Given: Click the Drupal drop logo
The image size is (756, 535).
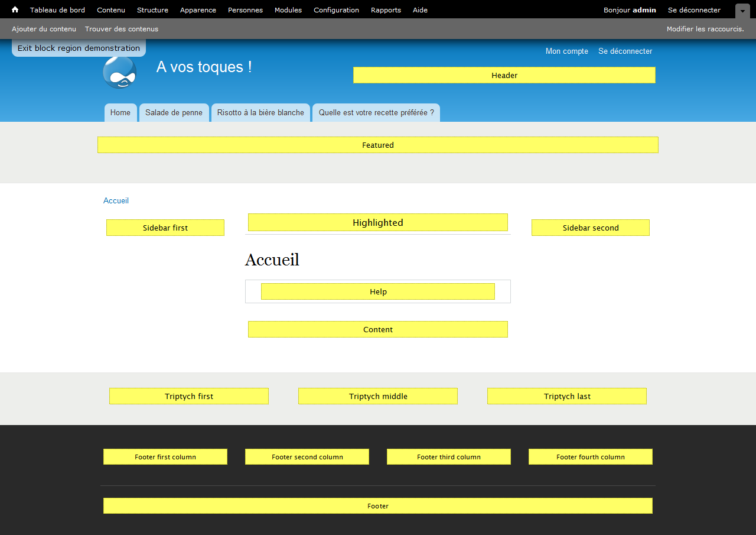Looking at the screenshot, I should (120, 72).
